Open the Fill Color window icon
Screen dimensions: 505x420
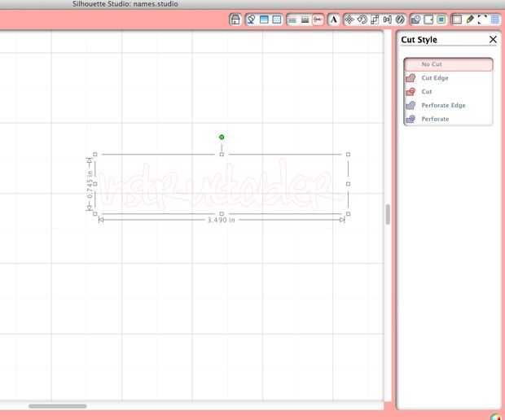251,20
